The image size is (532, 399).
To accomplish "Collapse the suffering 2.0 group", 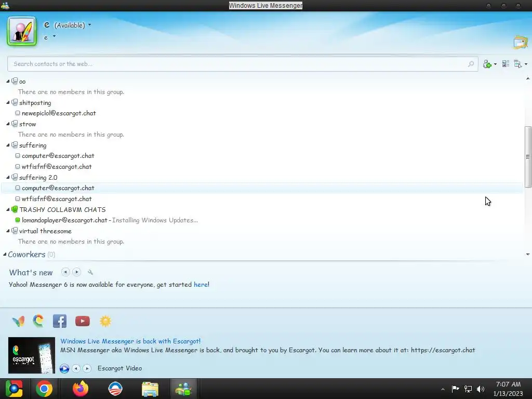I will [8, 177].
